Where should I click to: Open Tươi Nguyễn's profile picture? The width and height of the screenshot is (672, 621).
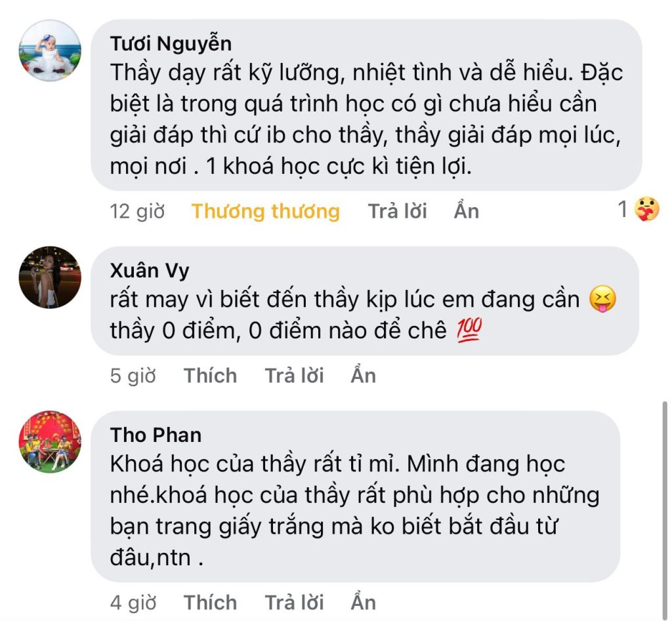50,50
